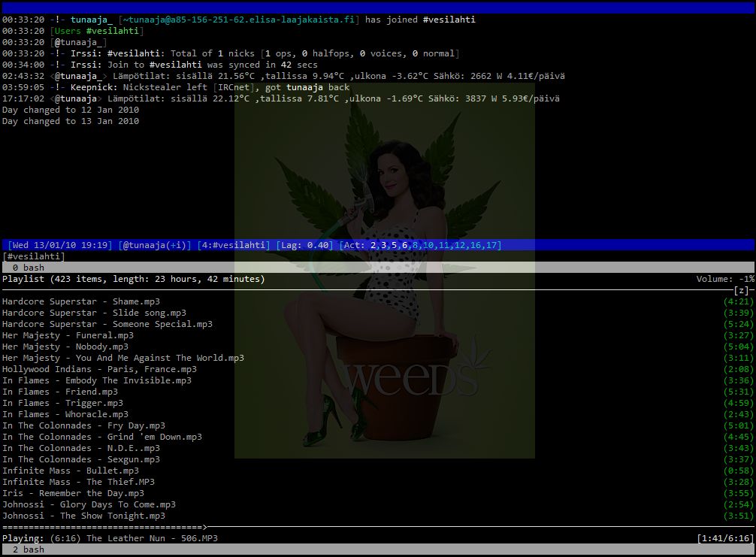The height and width of the screenshot is (557, 756).
Task: Click 'Total of 1 nicks' info line
Action: click(231, 53)
